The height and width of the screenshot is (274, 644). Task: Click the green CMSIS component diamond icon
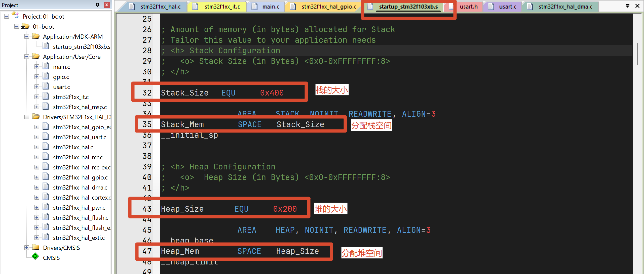pos(35,257)
